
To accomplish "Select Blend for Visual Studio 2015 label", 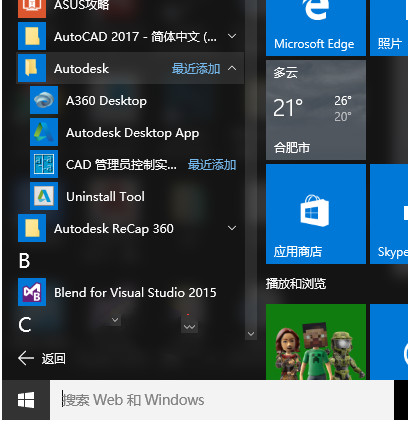I will (x=135, y=292).
